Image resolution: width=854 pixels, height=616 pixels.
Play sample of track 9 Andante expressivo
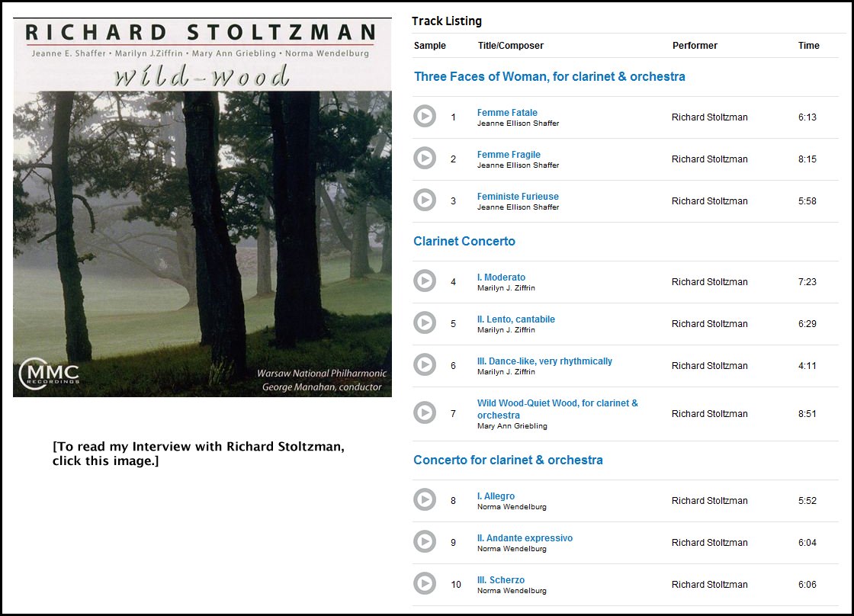(x=425, y=542)
